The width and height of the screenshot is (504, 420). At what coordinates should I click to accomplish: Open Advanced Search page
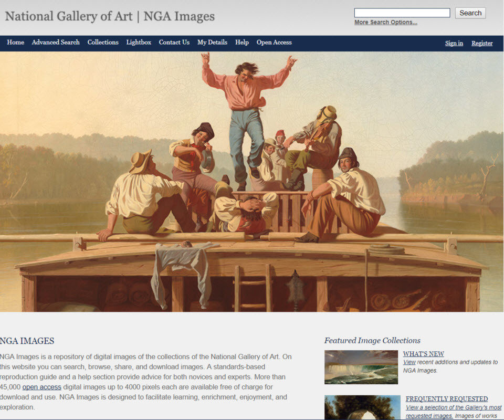click(56, 43)
